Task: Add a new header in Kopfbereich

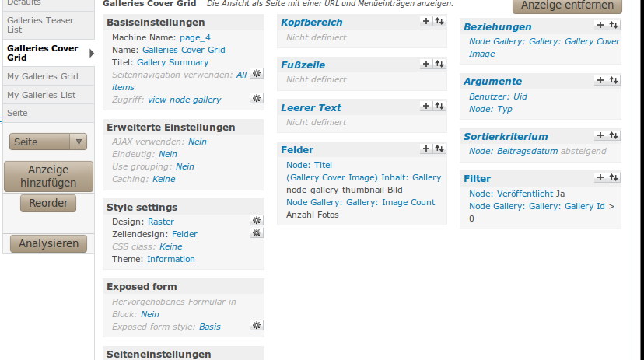Action: (x=425, y=22)
